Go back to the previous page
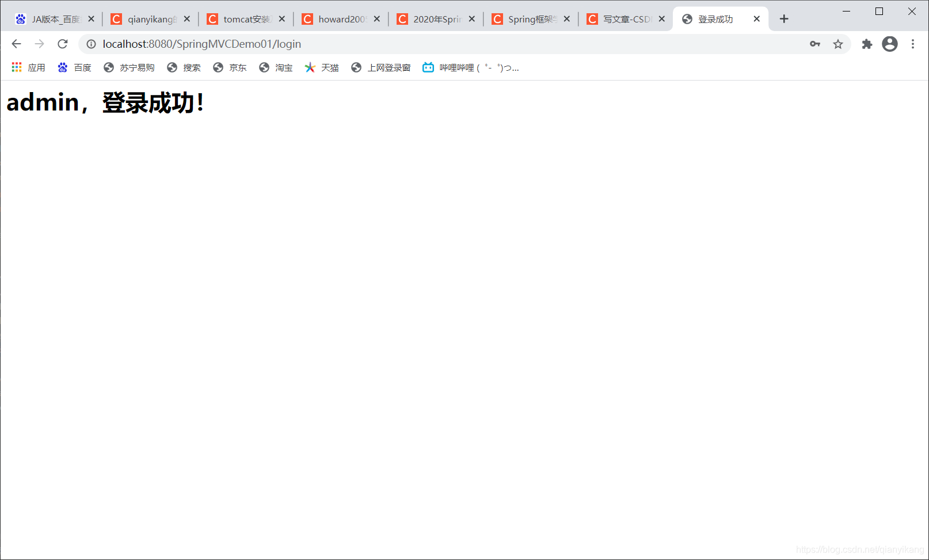This screenshot has height=560, width=929. pyautogui.click(x=16, y=44)
